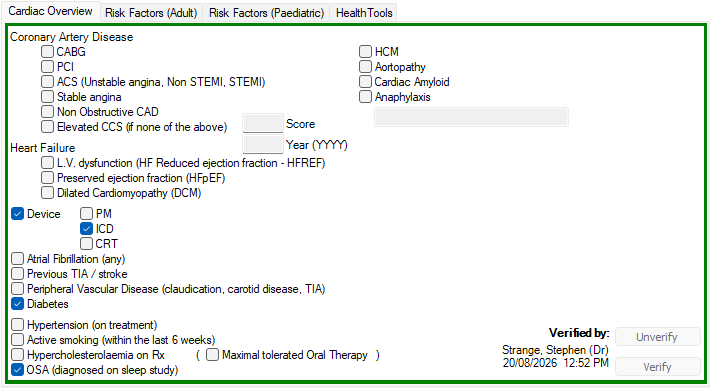Image resolution: width=710 pixels, height=388 pixels.
Task: Open the Risk Factors (Adult) tab
Action: click(151, 13)
